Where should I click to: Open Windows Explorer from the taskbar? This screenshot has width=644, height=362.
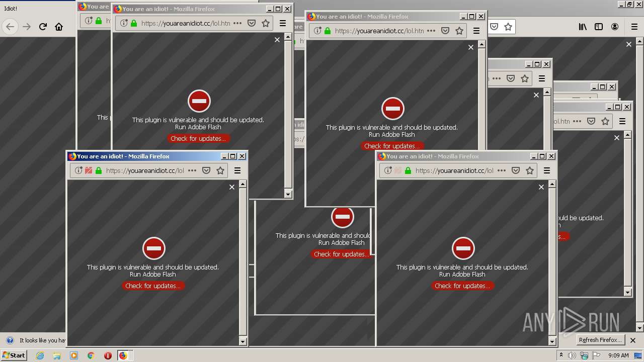(57, 355)
